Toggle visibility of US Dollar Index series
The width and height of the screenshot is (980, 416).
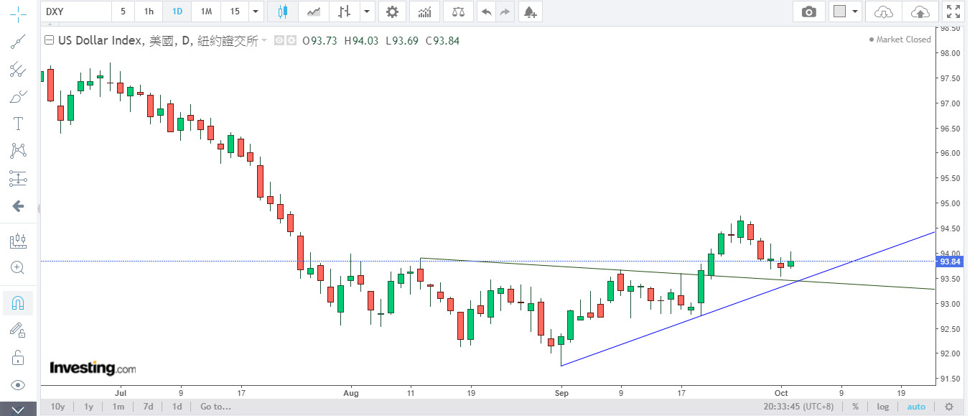[x=279, y=41]
